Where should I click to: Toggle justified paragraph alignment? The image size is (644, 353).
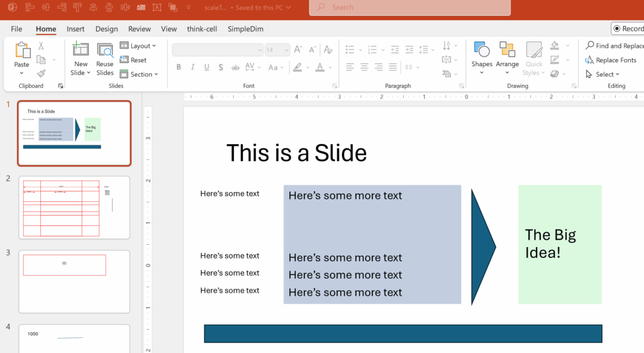[x=393, y=67]
